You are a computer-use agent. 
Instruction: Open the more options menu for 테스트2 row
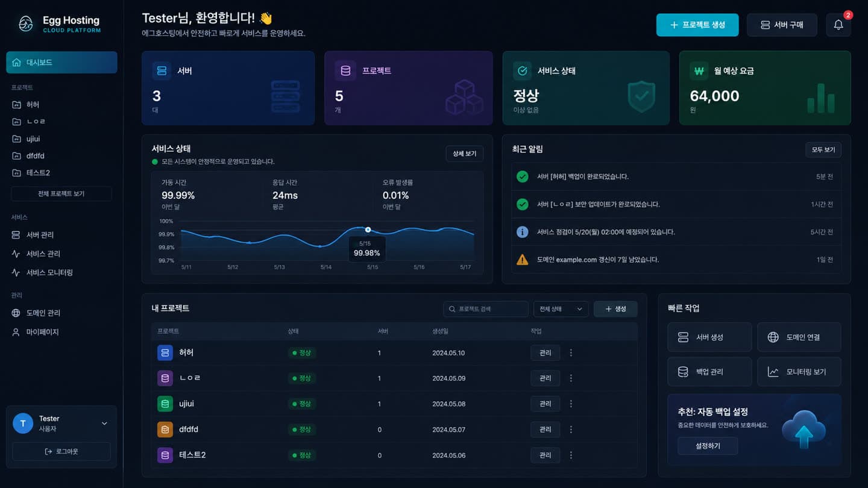coord(571,455)
